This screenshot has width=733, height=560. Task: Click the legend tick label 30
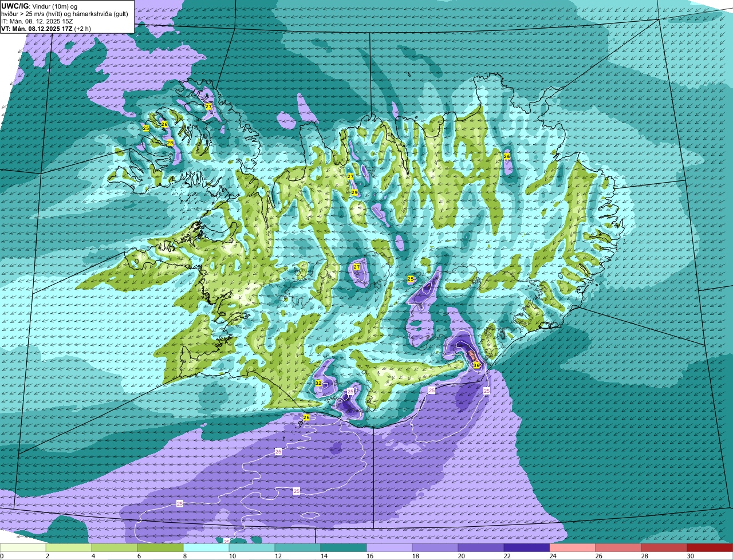point(689,556)
